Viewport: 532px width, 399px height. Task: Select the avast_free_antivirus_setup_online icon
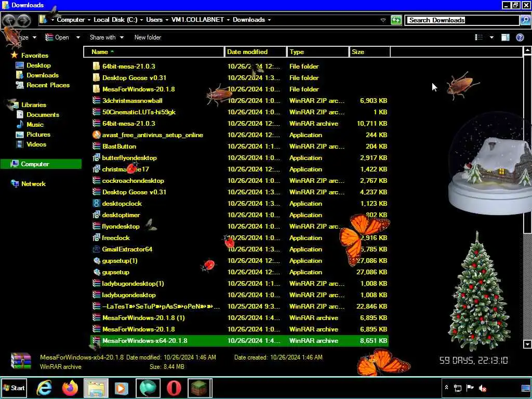[x=96, y=135]
